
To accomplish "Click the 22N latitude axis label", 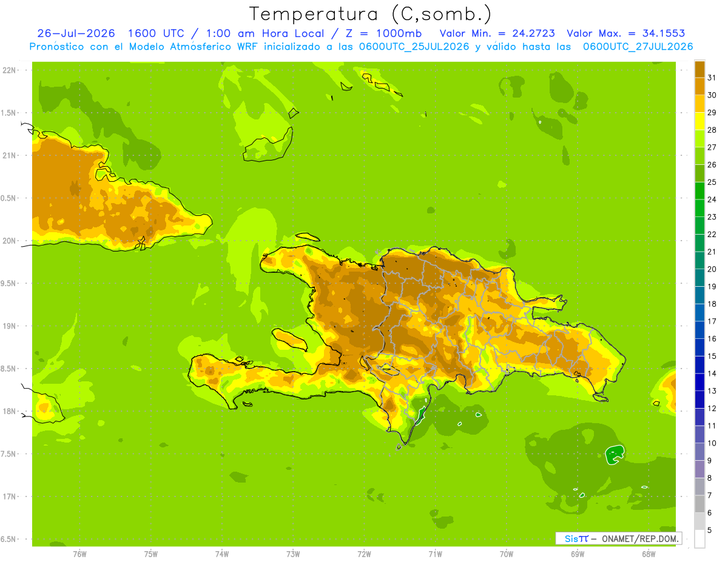I will tap(10, 70).
